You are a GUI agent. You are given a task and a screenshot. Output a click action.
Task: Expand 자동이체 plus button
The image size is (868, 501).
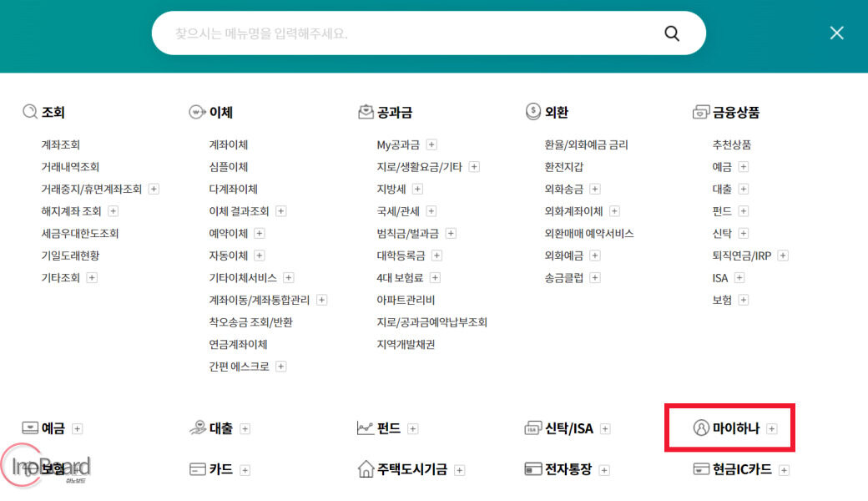pos(259,256)
